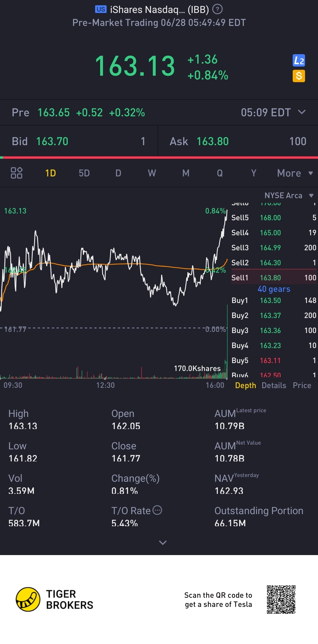The image size is (318, 644).
Task: Tap the Ask 163.80 quote cell
Action: pyautogui.click(x=238, y=141)
